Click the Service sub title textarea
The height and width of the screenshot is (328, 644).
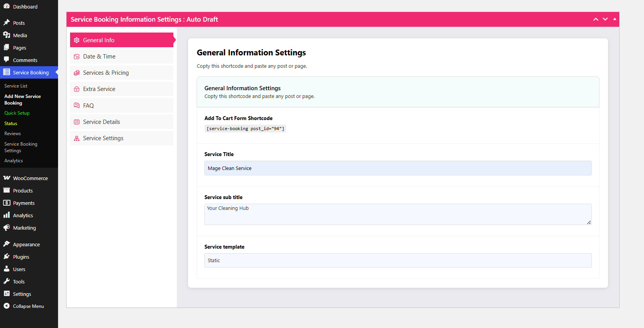(397, 214)
